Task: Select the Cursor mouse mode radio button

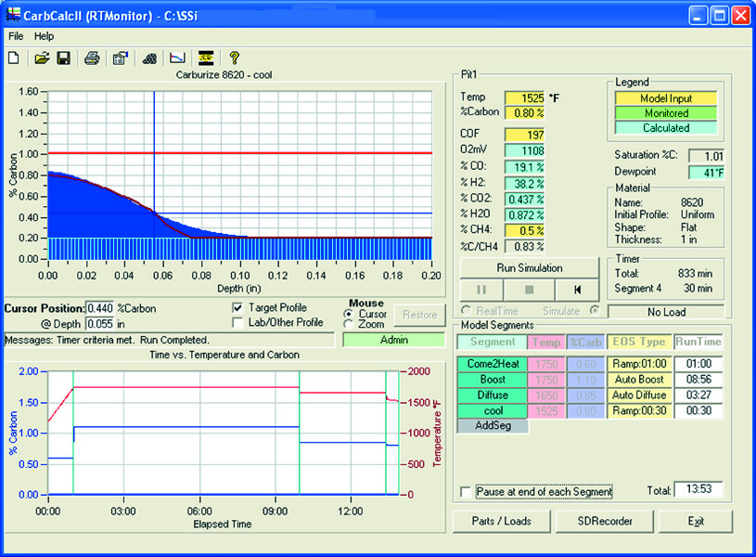Action: coord(348,314)
